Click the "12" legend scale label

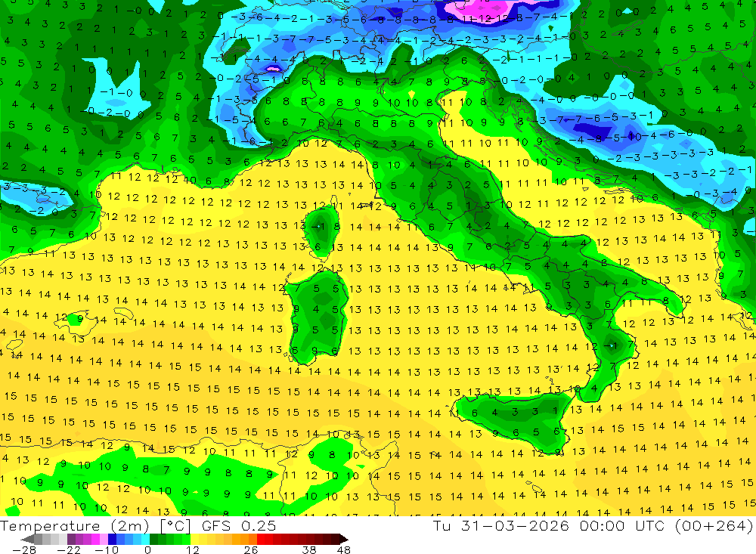(x=193, y=550)
